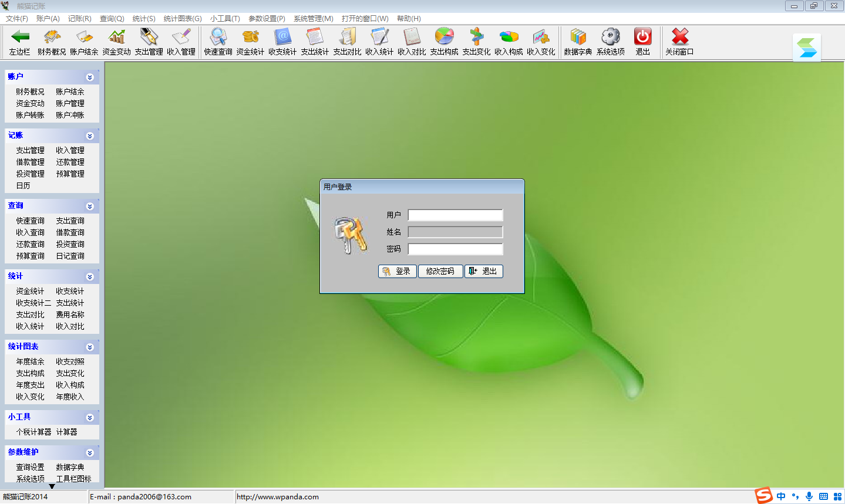
Task: Toggle the 左边栏 sidebar arrow icon
Action: (x=19, y=37)
